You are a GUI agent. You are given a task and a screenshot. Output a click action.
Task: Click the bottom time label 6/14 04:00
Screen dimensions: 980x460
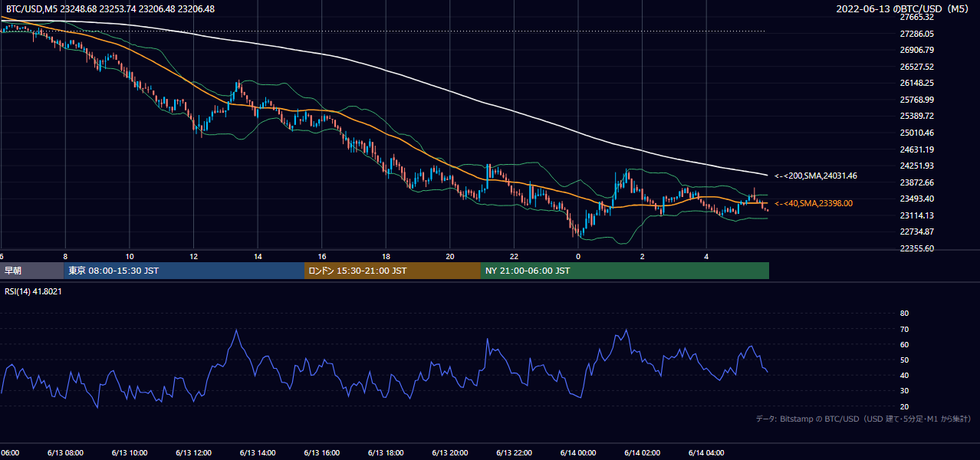pyautogui.click(x=706, y=452)
